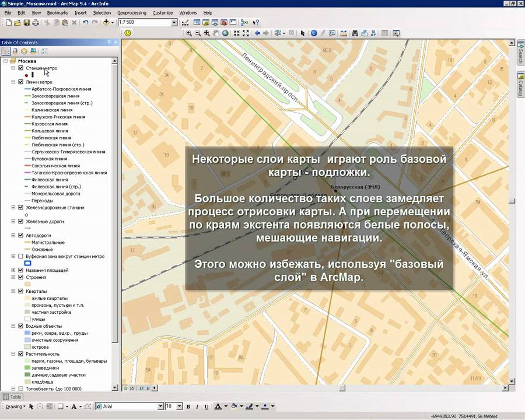This screenshot has width=525, height=420.
Task: Toggle Железные дороги layer checkbox
Action: click(x=21, y=222)
